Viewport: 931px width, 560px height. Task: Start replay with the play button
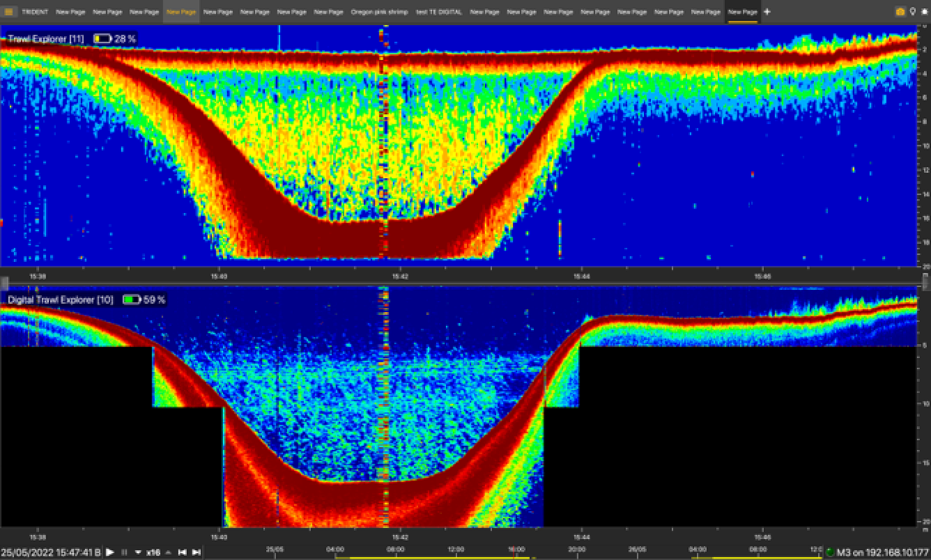pos(110,553)
